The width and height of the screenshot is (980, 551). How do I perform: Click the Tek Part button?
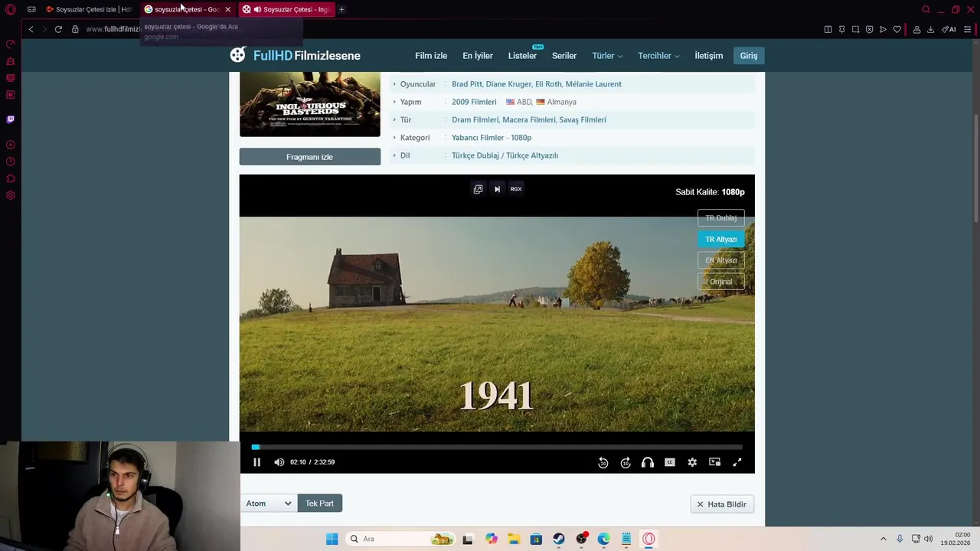pyautogui.click(x=319, y=504)
